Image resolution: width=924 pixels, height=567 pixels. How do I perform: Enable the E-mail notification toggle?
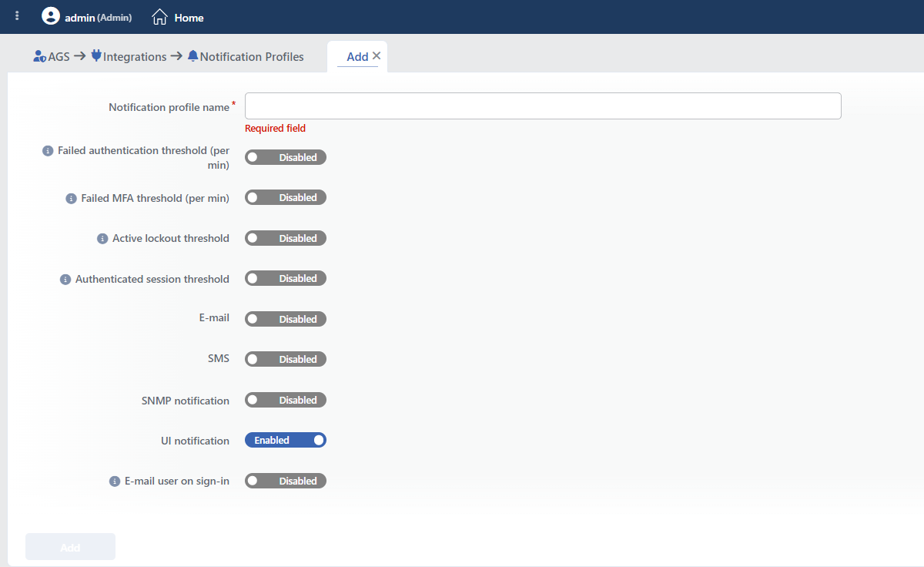coord(286,319)
